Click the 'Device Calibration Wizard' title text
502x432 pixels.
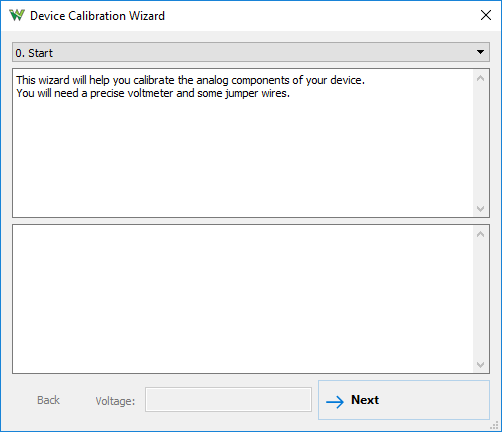(x=97, y=16)
